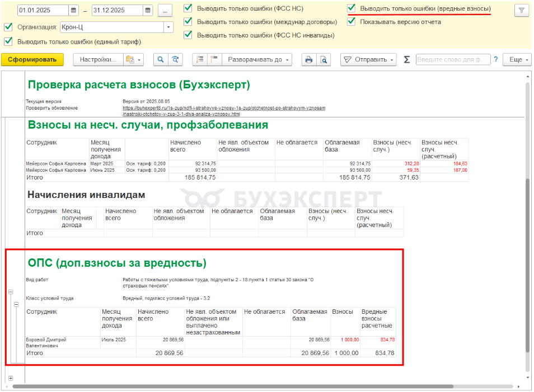Open the Еще menu
The height and width of the screenshot is (392, 534).
pos(518,59)
